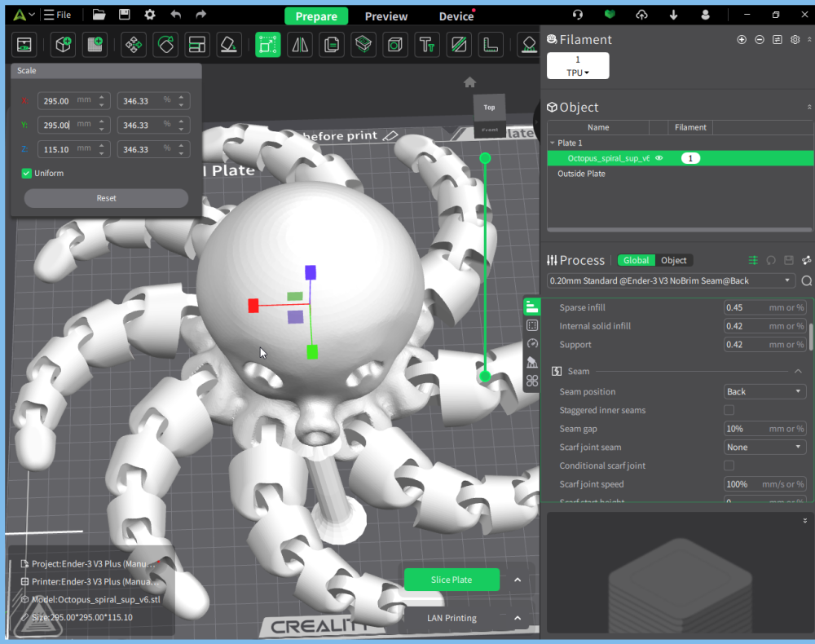This screenshot has width=815, height=644.
Task: Click the clone copies icon
Action: point(332,45)
